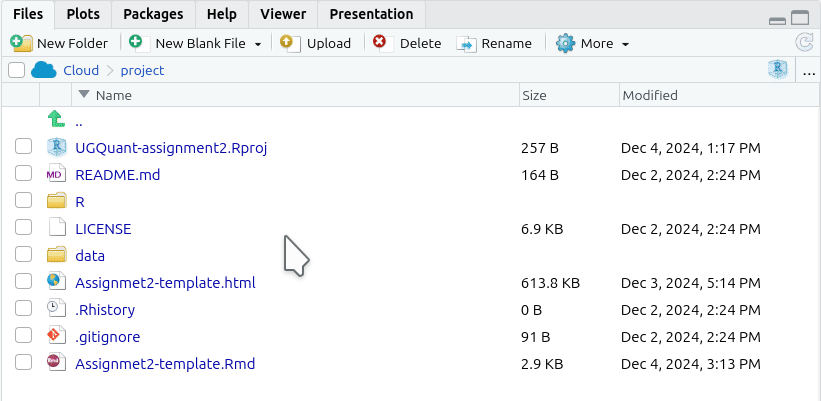
Task: Switch to the Plots tab
Action: 83,14
